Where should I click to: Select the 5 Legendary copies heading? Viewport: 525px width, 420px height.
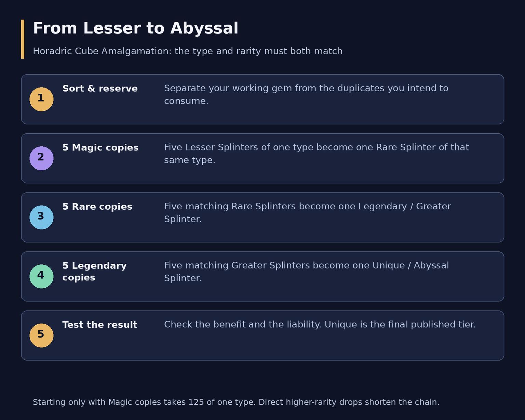94,272
